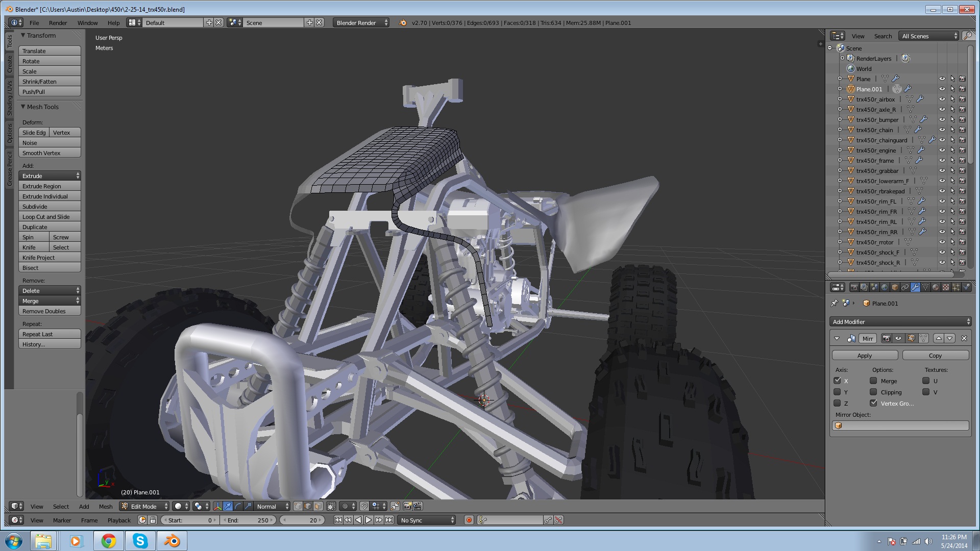Click the Blender icon in Windows taskbar
Viewport: 980px width, 551px height.
pyautogui.click(x=173, y=541)
